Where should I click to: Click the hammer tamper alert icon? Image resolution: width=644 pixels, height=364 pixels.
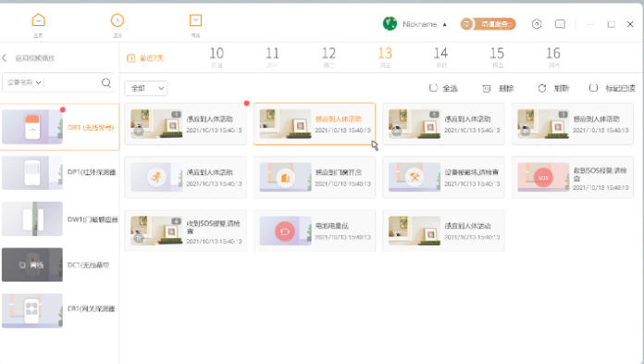(415, 178)
